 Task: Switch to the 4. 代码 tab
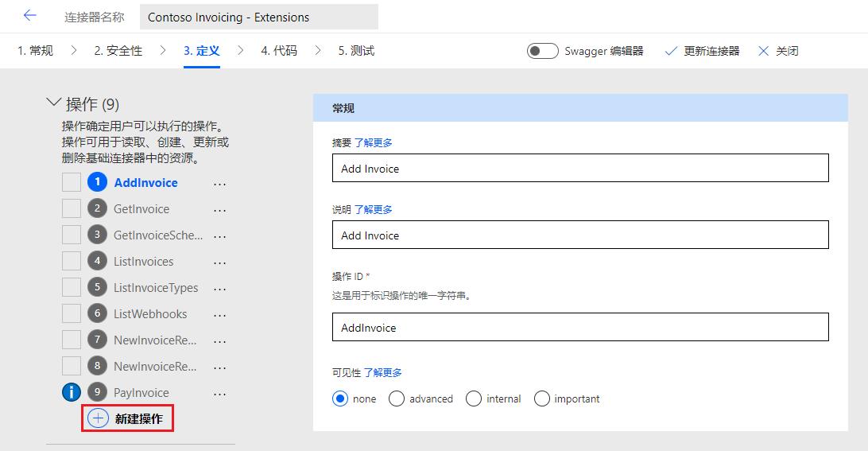(279, 51)
